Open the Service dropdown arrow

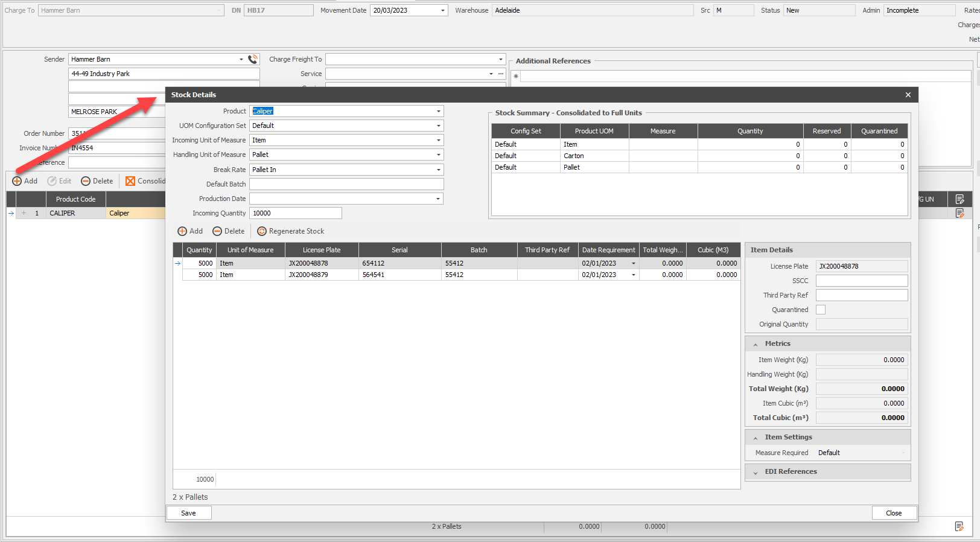tap(491, 74)
